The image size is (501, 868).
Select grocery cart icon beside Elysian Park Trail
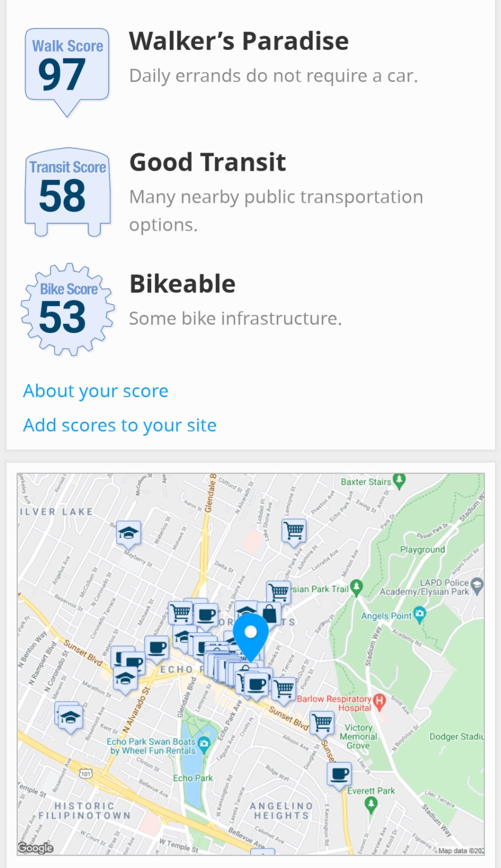click(278, 591)
